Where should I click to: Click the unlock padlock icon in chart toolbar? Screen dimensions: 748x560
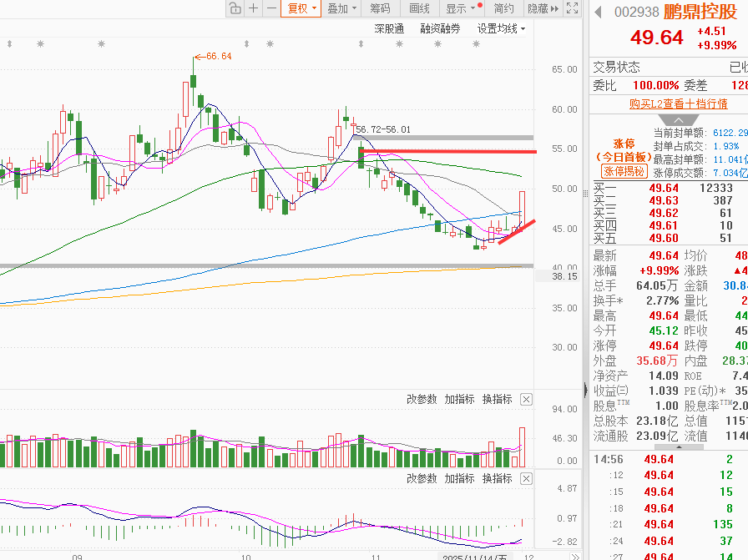[235, 8]
